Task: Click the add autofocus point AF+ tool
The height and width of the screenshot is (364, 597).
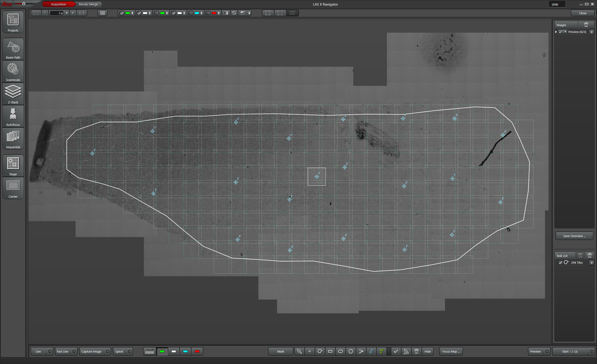Action: tap(382, 351)
